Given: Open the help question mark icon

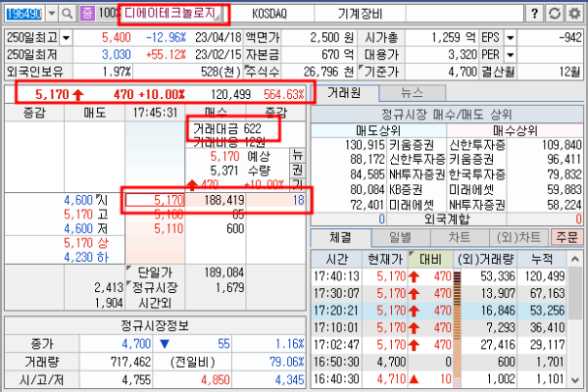Looking at the screenshot, I should [x=534, y=14].
